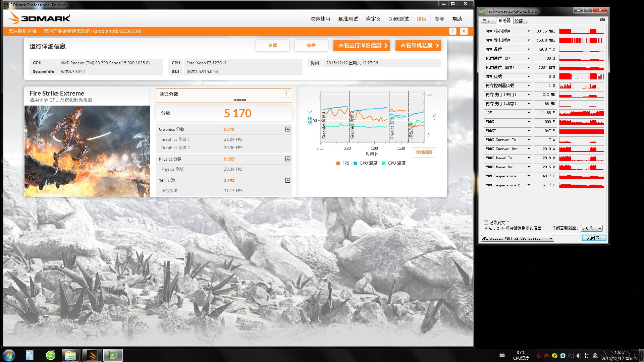Open the file explorer taskbar icon
This screenshot has width=644, height=362.
click(x=70, y=355)
